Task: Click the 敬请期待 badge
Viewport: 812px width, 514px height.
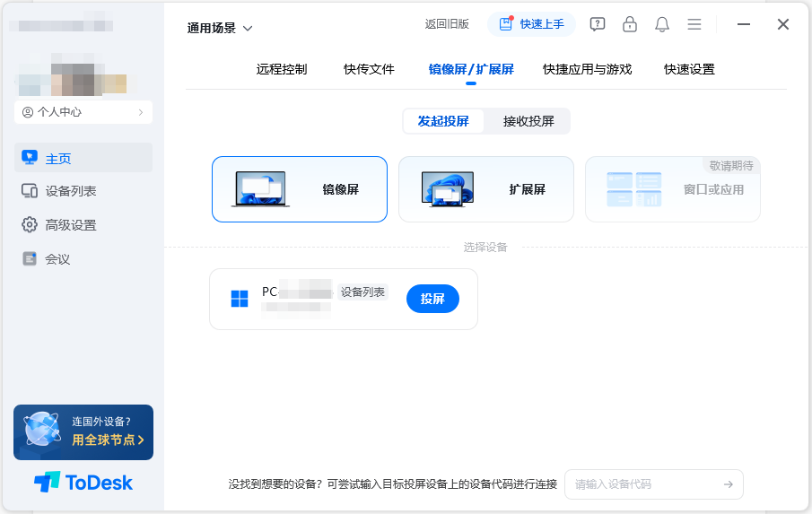Action: [731, 166]
